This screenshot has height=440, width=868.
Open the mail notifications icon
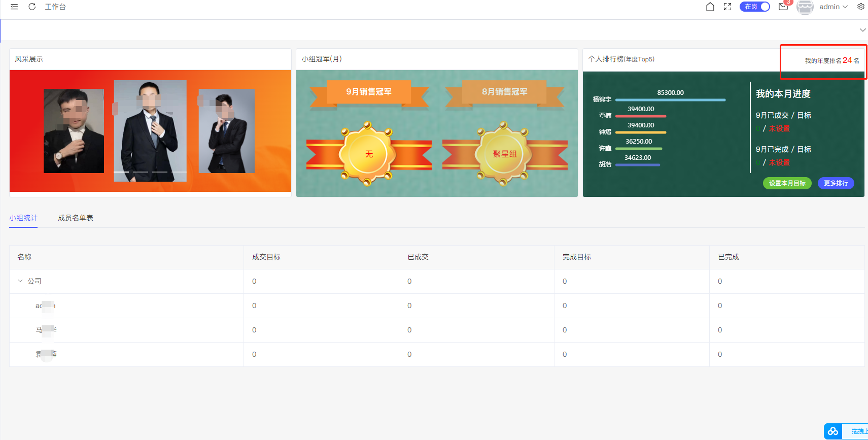click(783, 7)
